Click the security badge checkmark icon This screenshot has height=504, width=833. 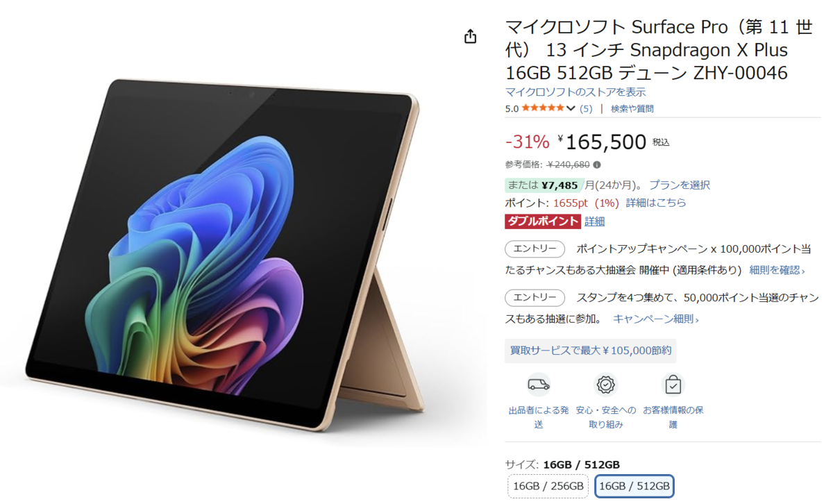(606, 385)
